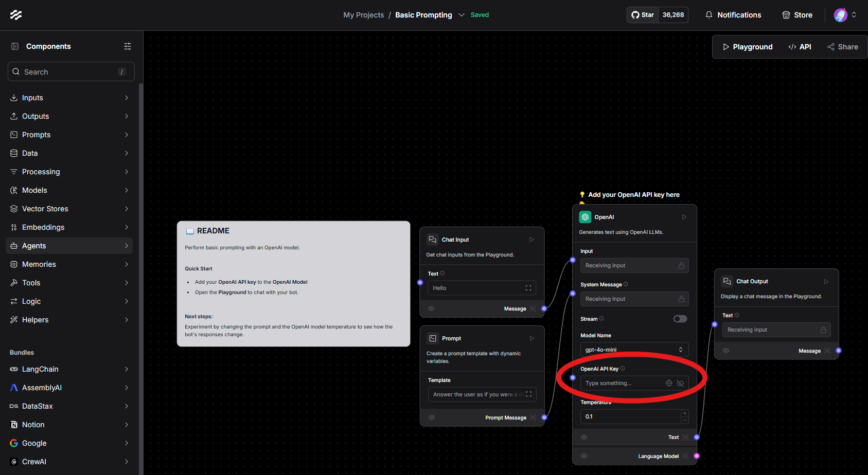
Task: Open the user avatar profile menu
Action: 840,15
